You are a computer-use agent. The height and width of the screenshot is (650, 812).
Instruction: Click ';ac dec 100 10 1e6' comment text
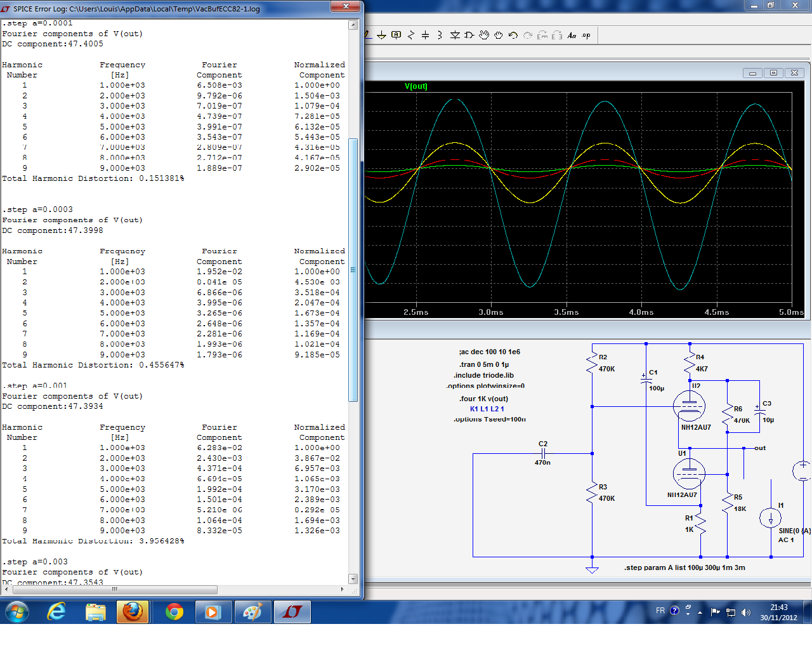click(489, 352)
